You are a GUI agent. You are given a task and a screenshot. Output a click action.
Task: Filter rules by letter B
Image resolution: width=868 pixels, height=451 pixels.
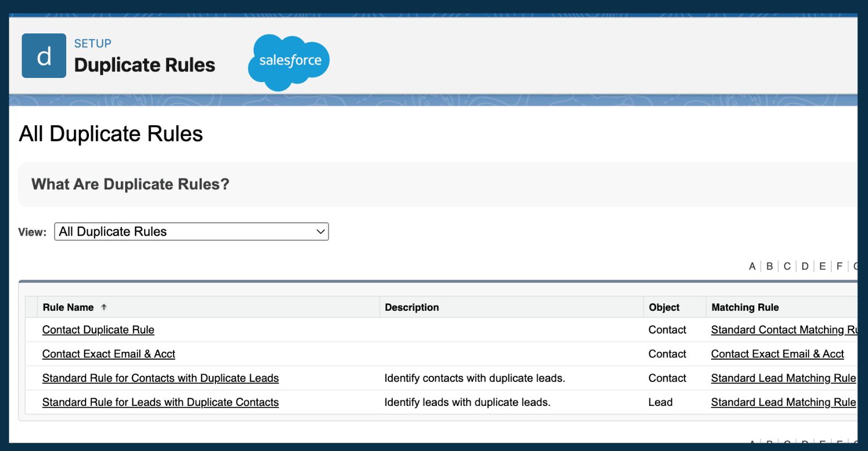pos(769,266)
